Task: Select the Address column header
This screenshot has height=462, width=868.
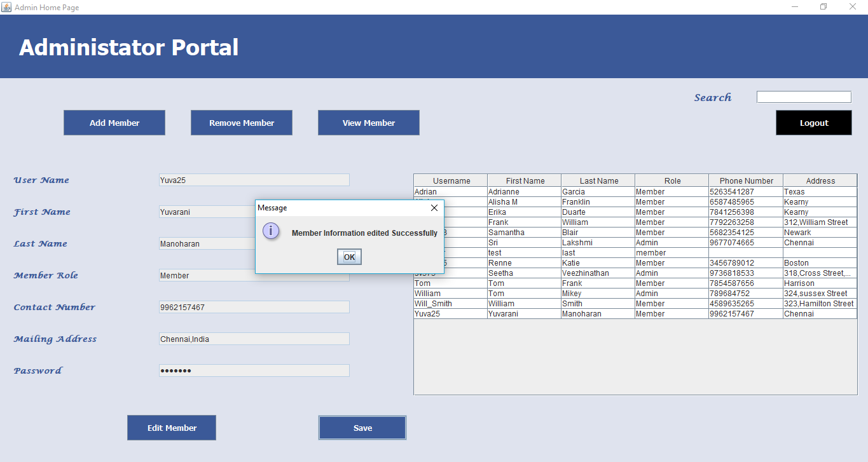Action: [820, 180]
